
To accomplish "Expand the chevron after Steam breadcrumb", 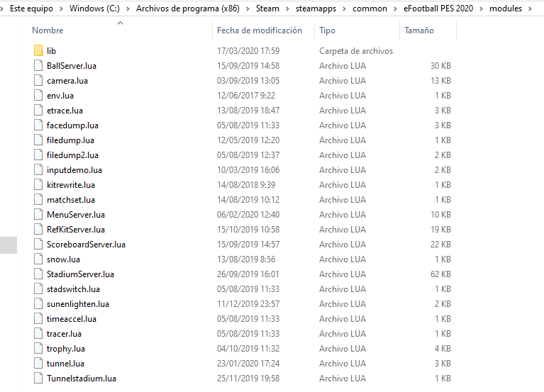I will (x=287, y=9).
